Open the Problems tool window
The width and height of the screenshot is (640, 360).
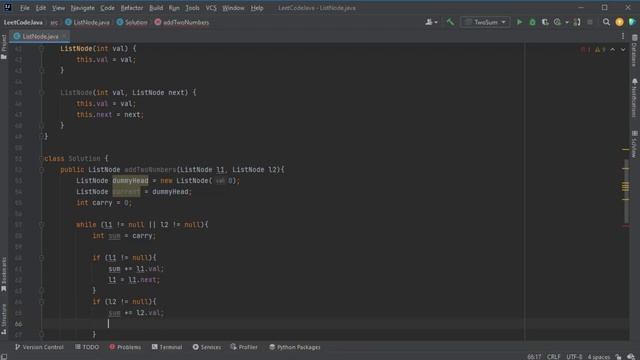point(125,347)
